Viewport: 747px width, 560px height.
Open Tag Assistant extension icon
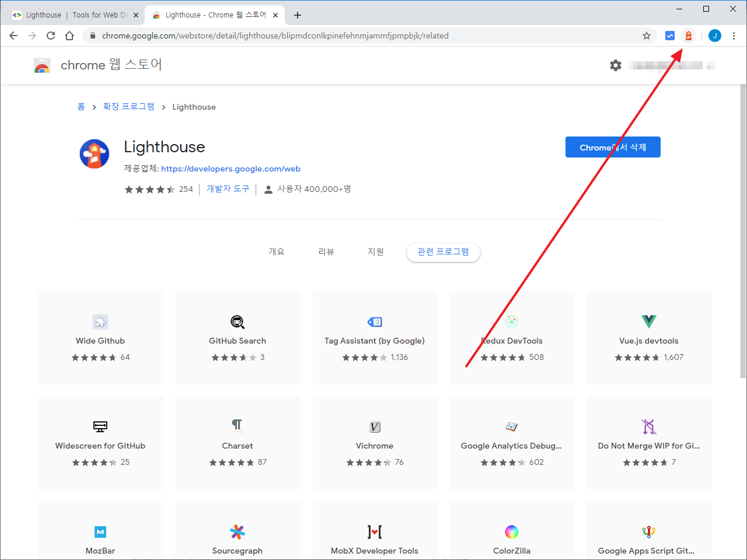375,321
